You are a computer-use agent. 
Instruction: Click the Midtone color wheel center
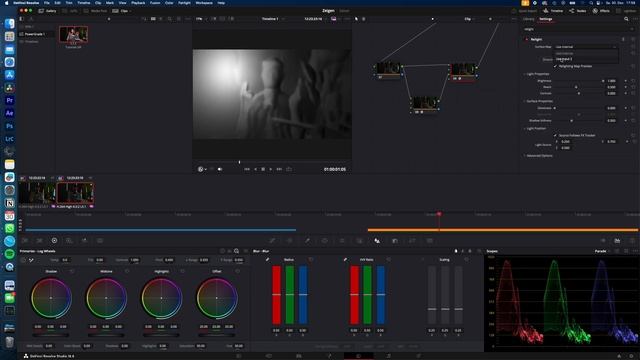click(106, 298)
